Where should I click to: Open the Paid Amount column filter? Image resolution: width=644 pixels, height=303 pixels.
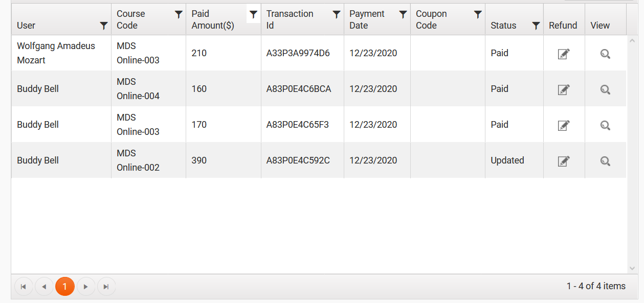[x=253, y=14]
